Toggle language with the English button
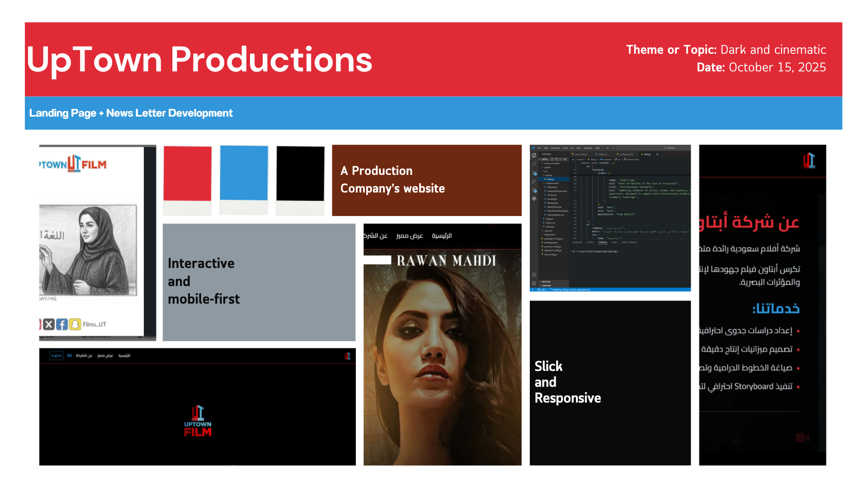868x488 pixels. pyautogui.click(x=56, y=356)
